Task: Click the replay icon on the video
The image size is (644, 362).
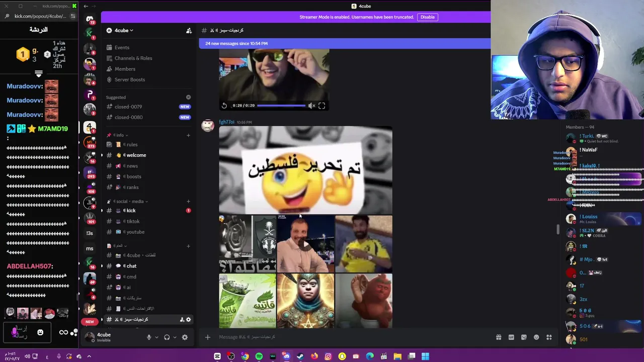Action: [x=224, y=106]
